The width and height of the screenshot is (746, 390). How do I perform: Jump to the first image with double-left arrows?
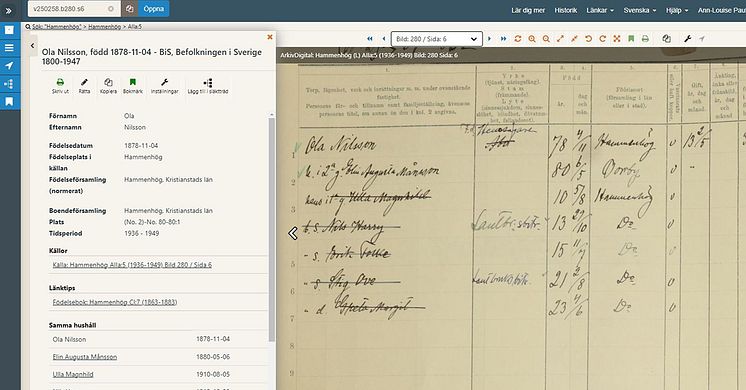pyautogui.click(x=370, y=39)
